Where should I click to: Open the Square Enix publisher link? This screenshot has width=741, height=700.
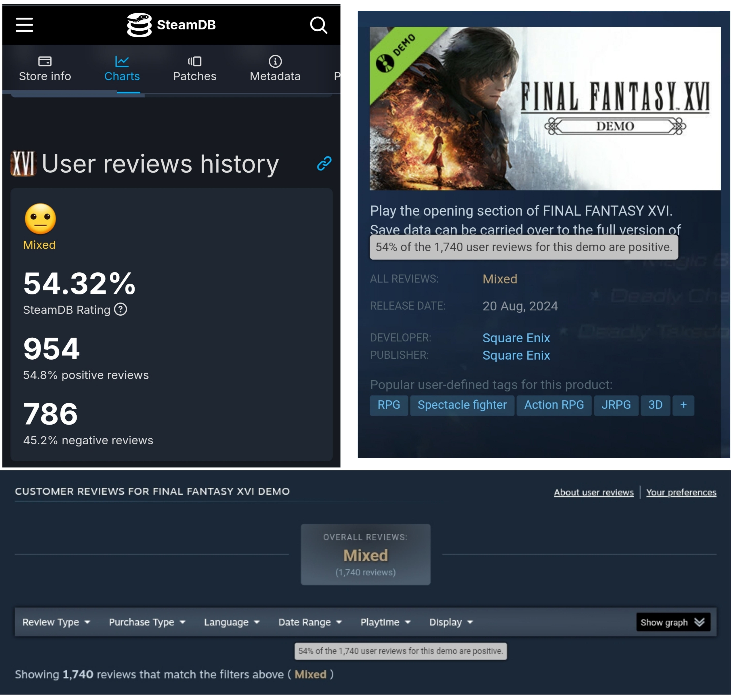pyautogui.click(x=516, y=355)
